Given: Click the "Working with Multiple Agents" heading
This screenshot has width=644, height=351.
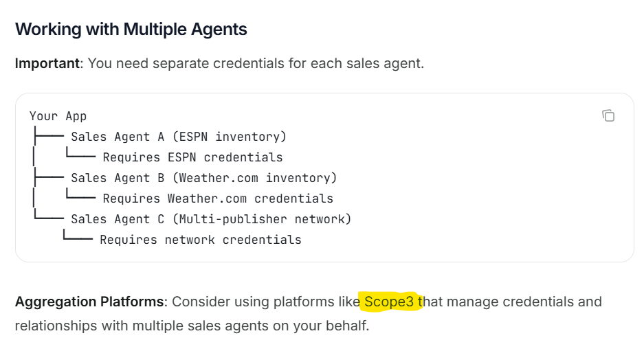Looking at the screenshot, I should pos(131,30).
